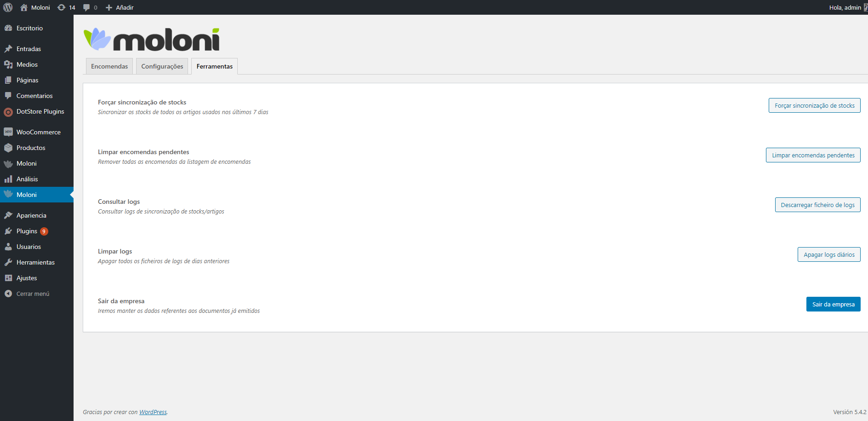Click the inactive Moloni lotus icon

point(8,163)
